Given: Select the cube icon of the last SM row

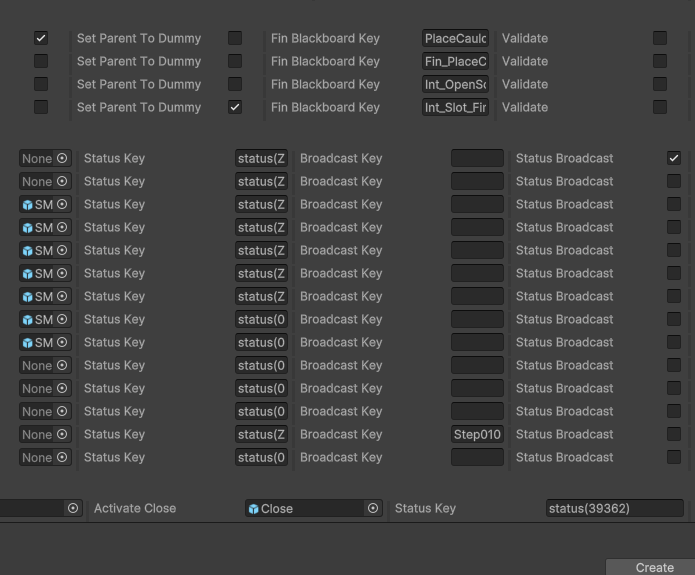Looking at the screenshot, I should [x=27, y=343].
